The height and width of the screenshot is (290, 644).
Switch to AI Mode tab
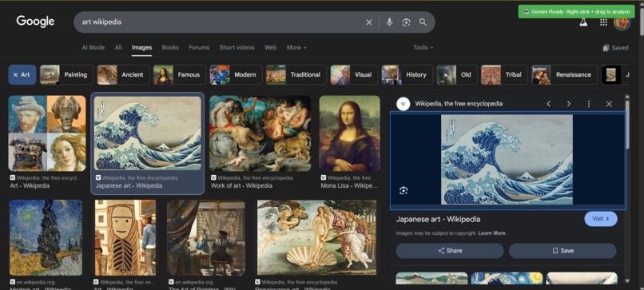pyautogui.click(x=93, y=48)
